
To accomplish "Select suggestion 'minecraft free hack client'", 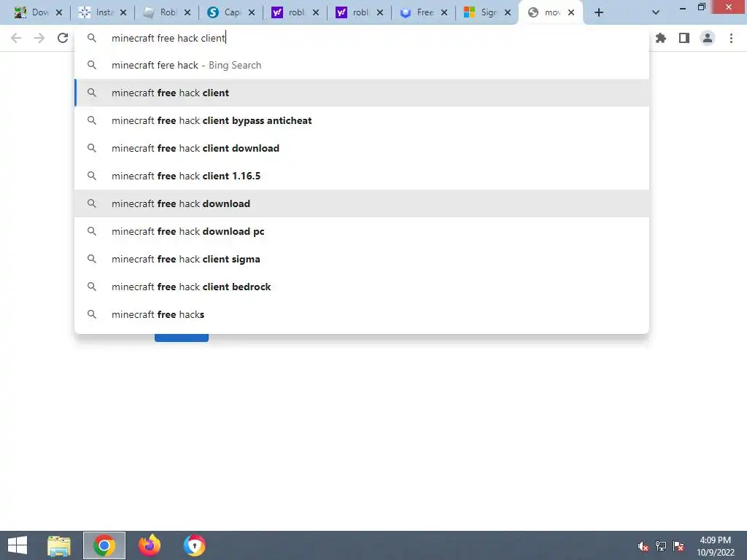I will (x=362, y=93).
